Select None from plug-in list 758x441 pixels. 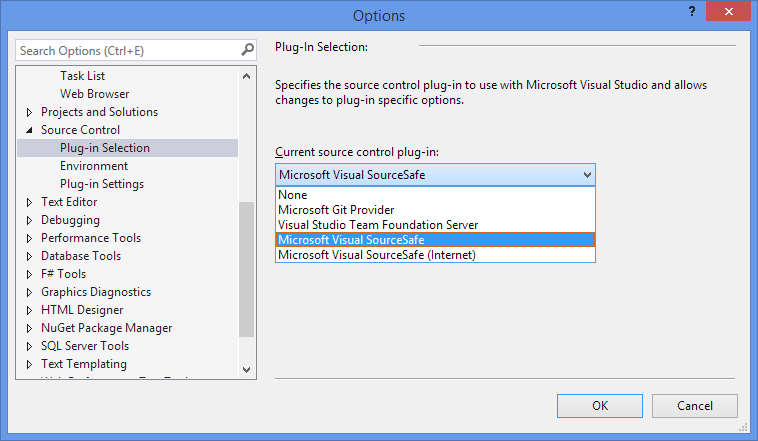point(293,195)
